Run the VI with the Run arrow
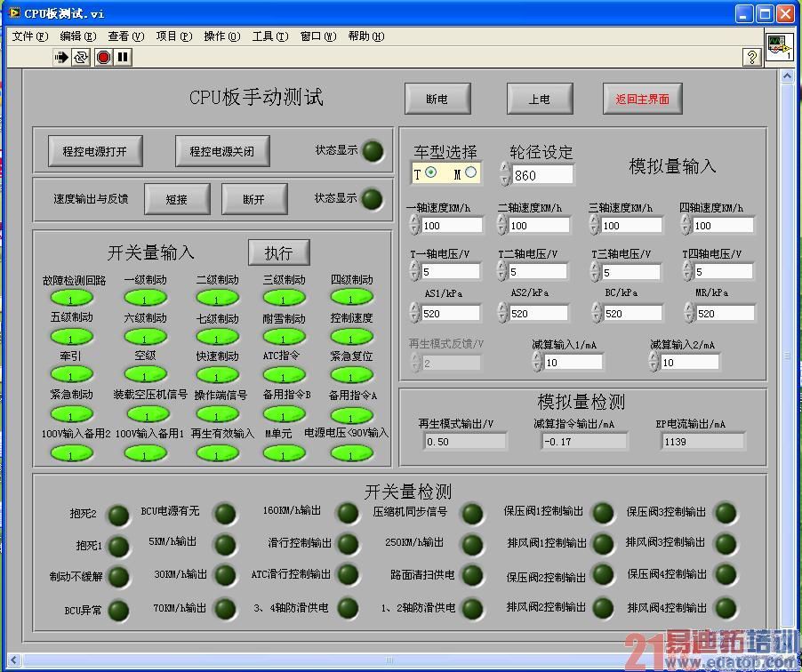The width and height of the screenshot is (802, 672). (60, 57)
